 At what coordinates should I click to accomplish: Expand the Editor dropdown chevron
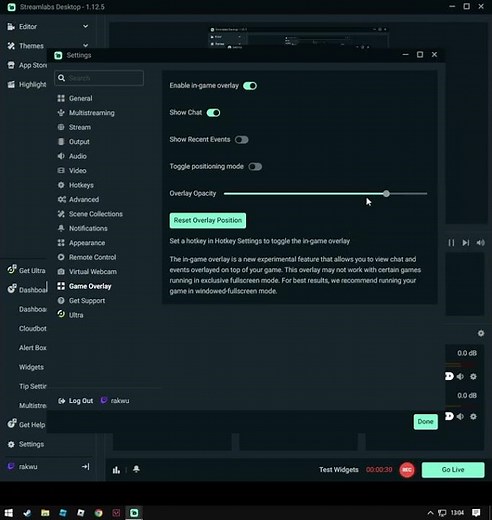[x=86, y=26]
